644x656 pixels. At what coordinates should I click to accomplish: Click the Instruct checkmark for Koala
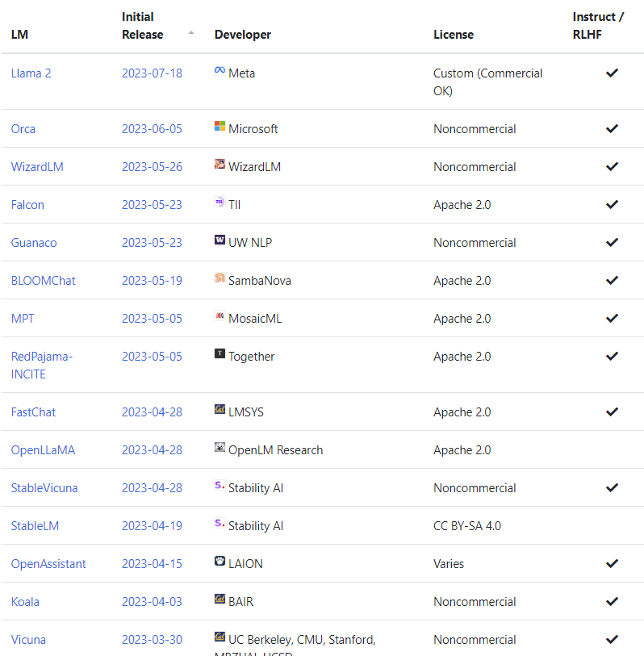(612, 602)
